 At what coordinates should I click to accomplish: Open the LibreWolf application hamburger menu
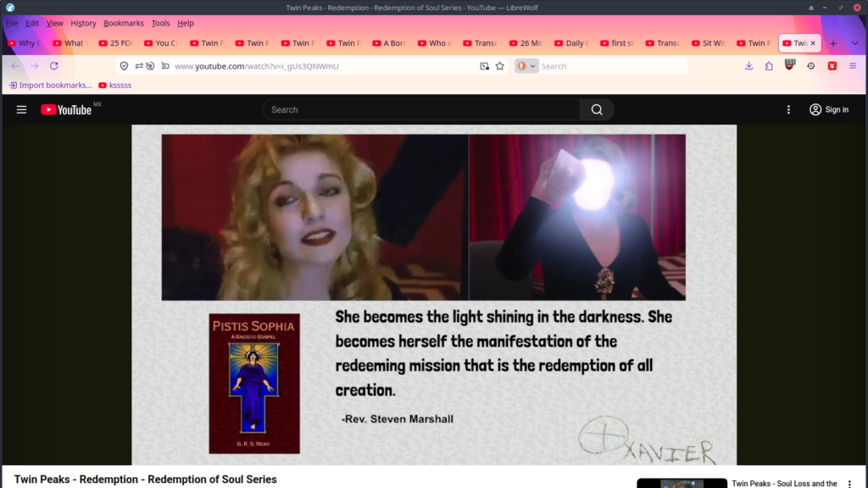[854, 66]
